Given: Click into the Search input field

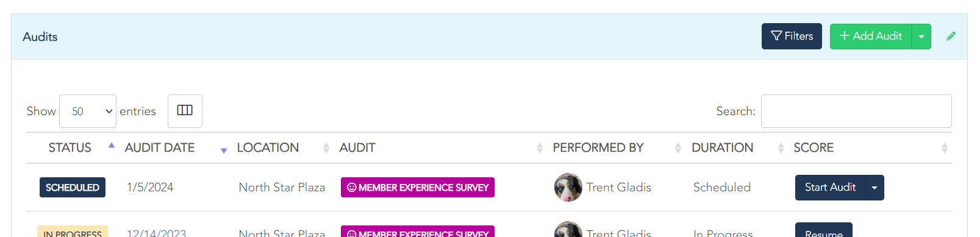Looking at the screenshot, I should [x=856, y=111].
